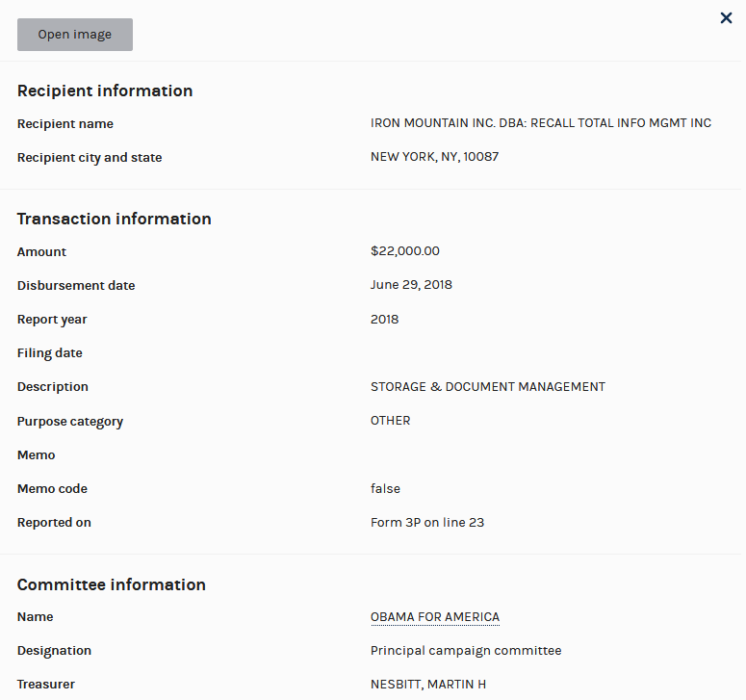Viewport: 746px width, 700px height.
Task: Open the OBAMA FOR AMERICA committee link
Action: tap(435, 617)
